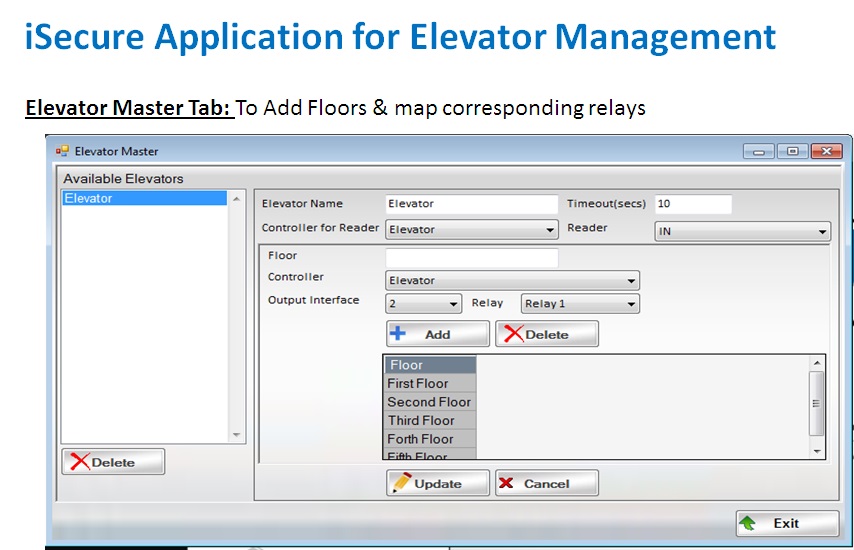Screen dimensions: 854x550
Task: Select the First Floor row
Action: (x=430, y=383)
